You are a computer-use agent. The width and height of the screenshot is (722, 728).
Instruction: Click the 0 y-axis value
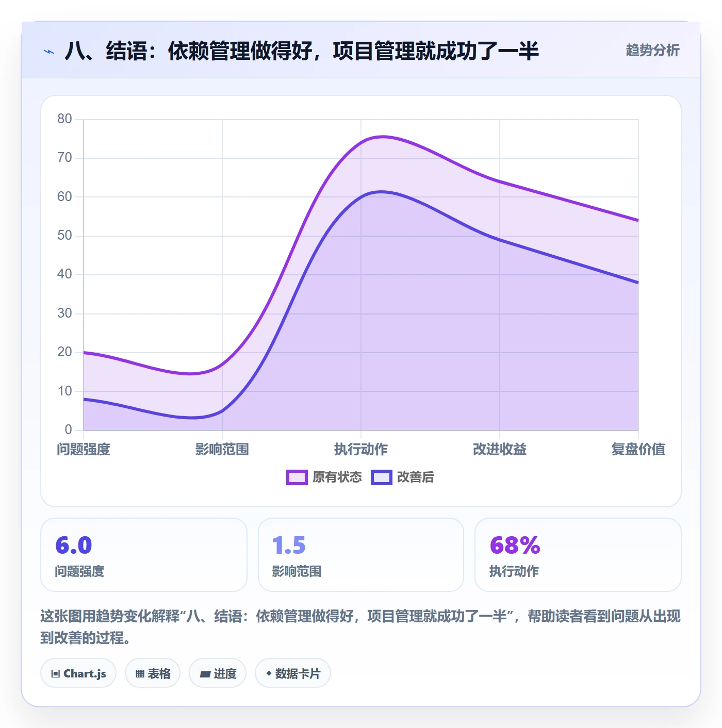pyautogui.click(x=68, y=429)
